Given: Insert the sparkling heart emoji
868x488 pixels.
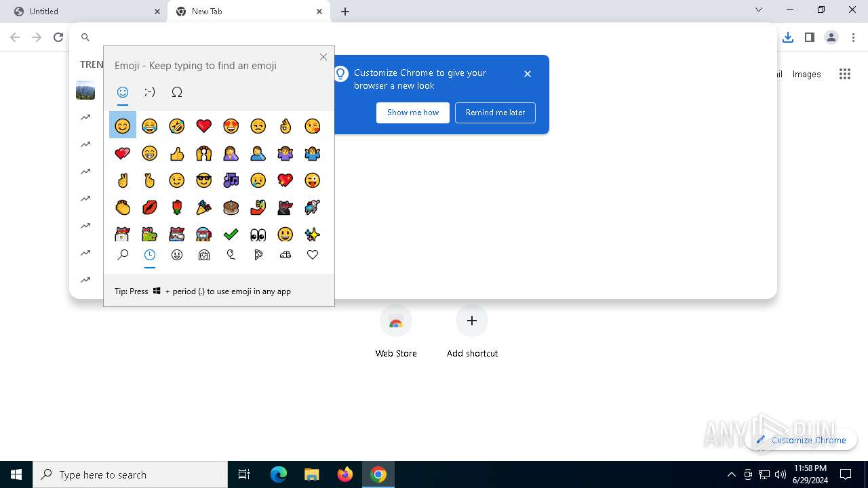Looking at the screenshot, I should pyautogui.click(x=285, y=180).
